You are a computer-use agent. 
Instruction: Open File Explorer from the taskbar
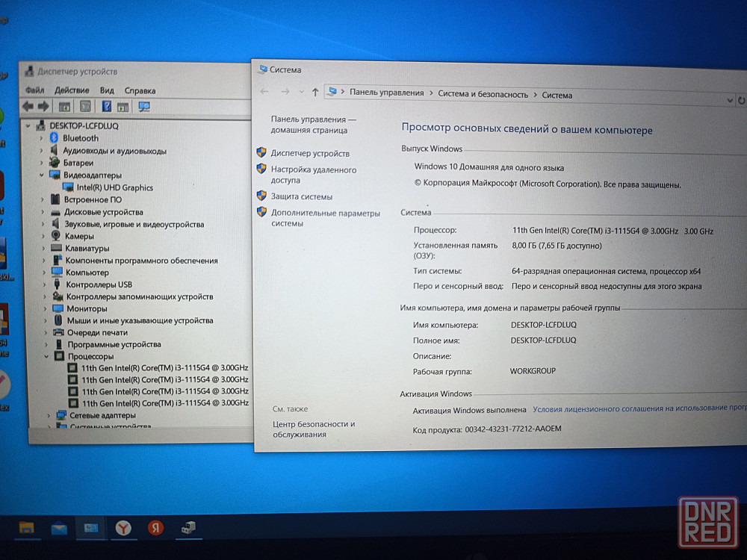pos(27,528)
